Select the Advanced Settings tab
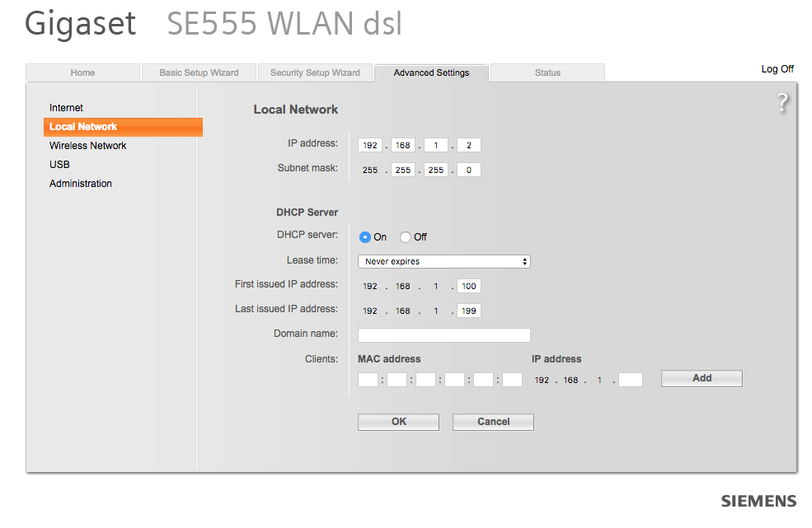 [x=431, y=72]
